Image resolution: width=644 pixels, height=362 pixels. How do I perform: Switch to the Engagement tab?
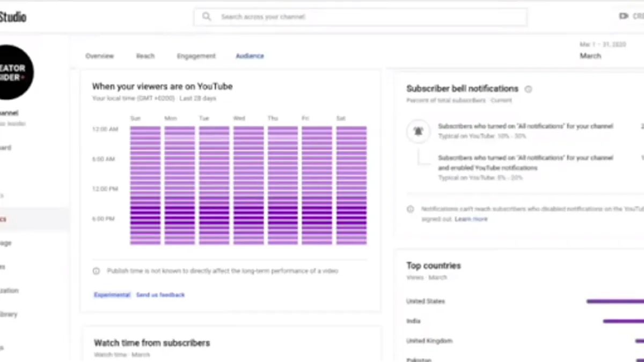coord(196,56)
